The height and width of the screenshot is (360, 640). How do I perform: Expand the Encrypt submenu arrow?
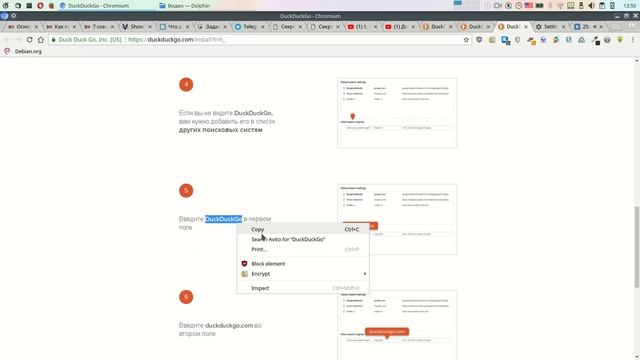(x=365, y=274)
